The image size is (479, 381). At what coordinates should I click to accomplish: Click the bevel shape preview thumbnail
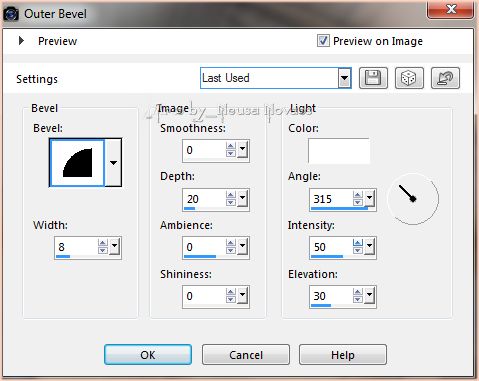pyautogui.click(x=77, y=163)
